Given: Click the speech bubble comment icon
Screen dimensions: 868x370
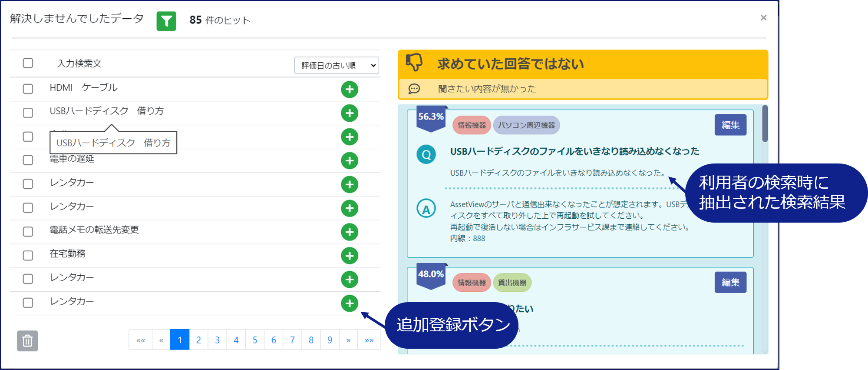Looking at the screenshot, I should [414, 89].
